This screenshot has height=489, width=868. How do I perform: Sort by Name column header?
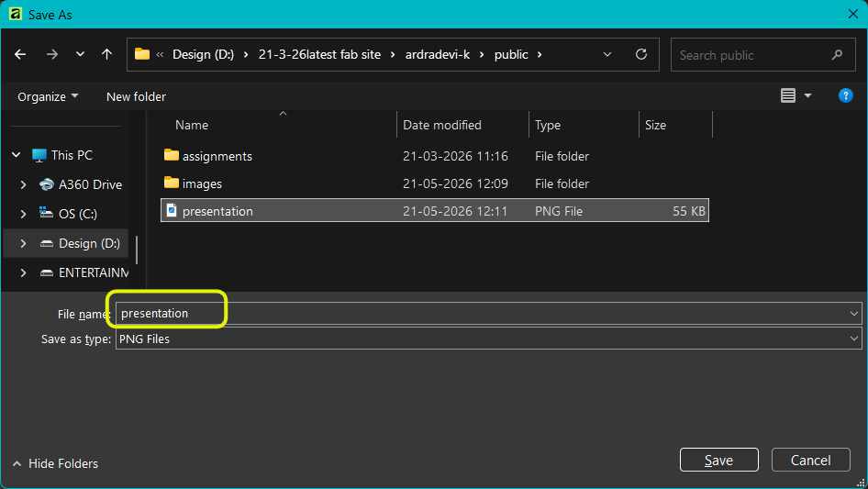point(192,125)
